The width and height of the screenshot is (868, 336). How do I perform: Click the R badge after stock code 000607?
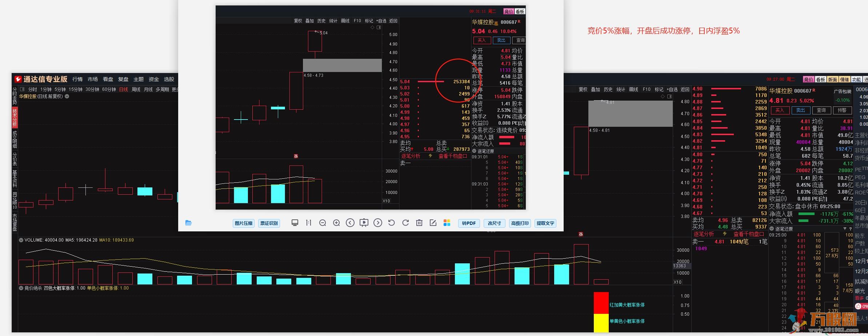click(x=814, y=90)
